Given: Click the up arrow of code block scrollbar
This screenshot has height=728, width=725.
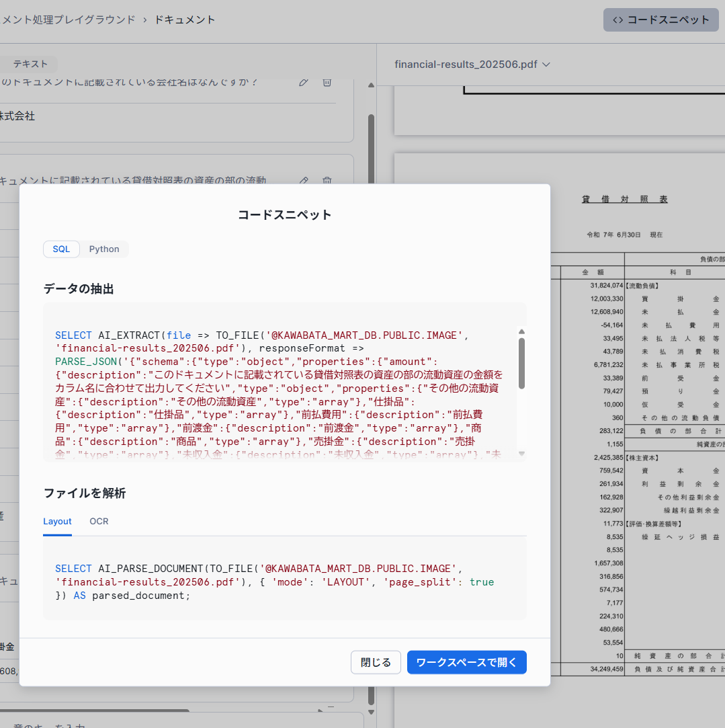Looking at the screenshot, I should tap(521, 331).
